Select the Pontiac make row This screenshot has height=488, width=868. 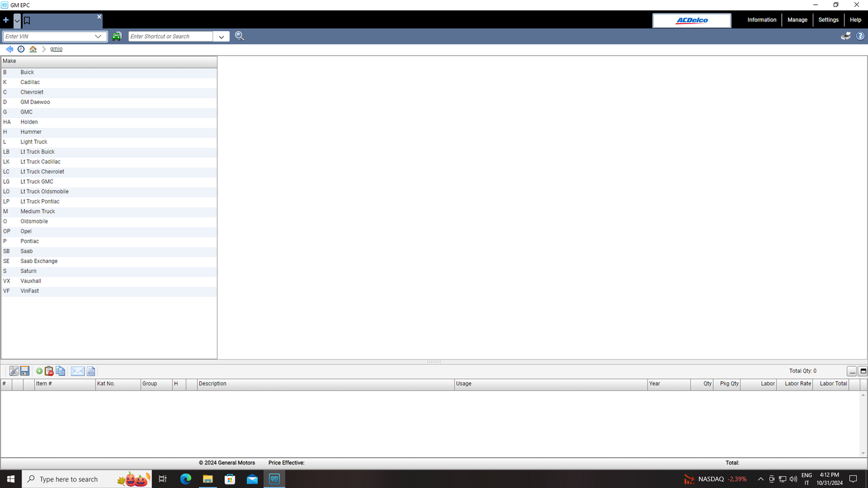coord(109,241)
